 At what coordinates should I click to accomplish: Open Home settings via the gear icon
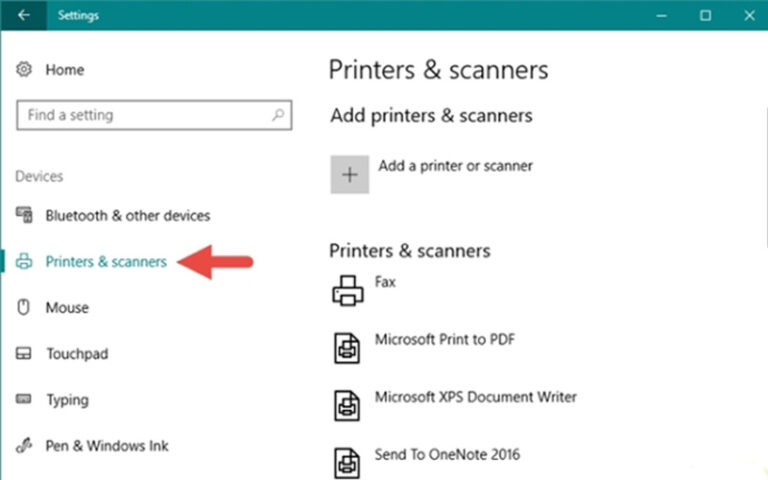24,69
